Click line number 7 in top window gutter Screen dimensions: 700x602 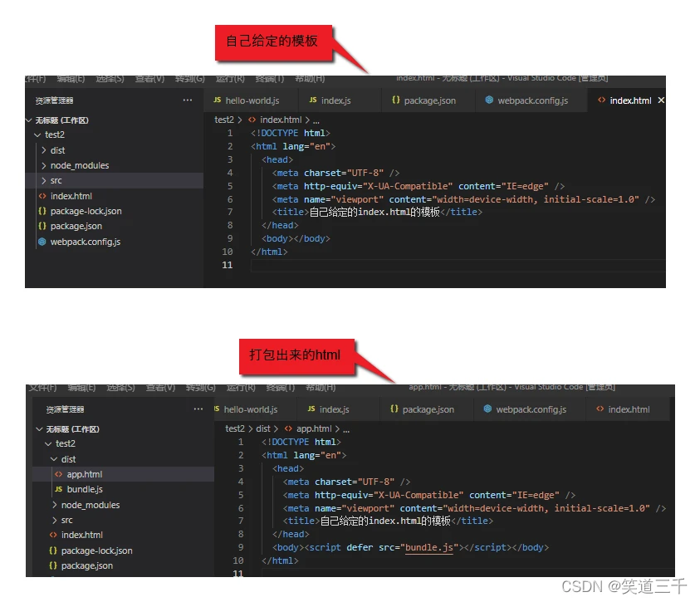pos(230,212)
